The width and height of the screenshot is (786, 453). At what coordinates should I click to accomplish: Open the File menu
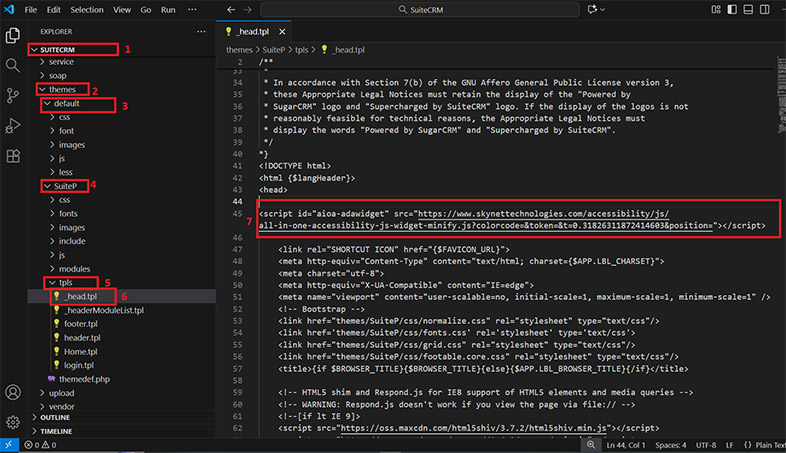point(31,10)
